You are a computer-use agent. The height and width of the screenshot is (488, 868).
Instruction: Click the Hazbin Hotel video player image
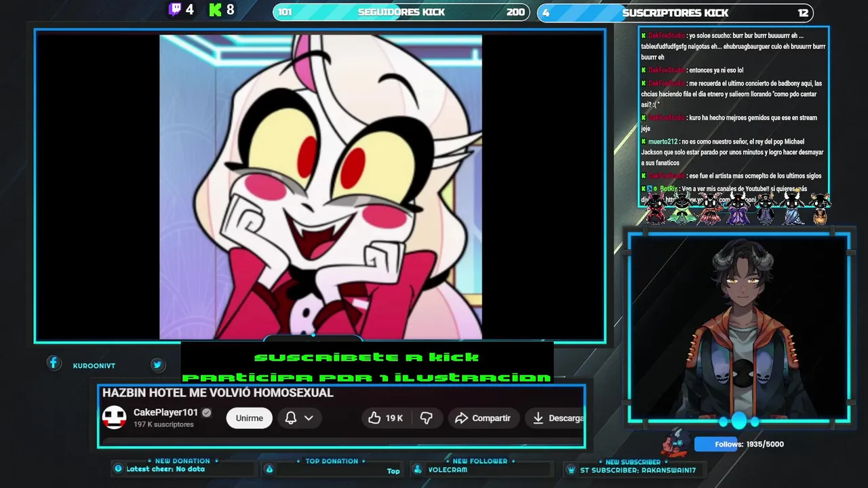(x=321, y=187)
